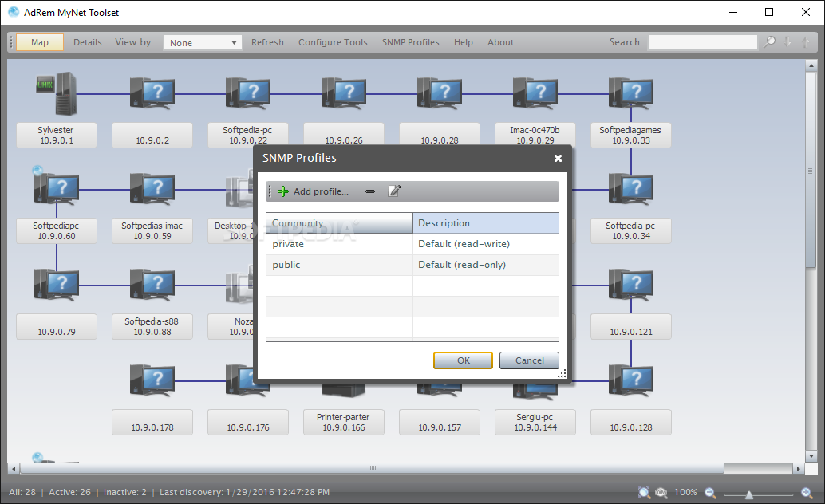Select the 10.9.0.178 computer icon

pos(152,380)
